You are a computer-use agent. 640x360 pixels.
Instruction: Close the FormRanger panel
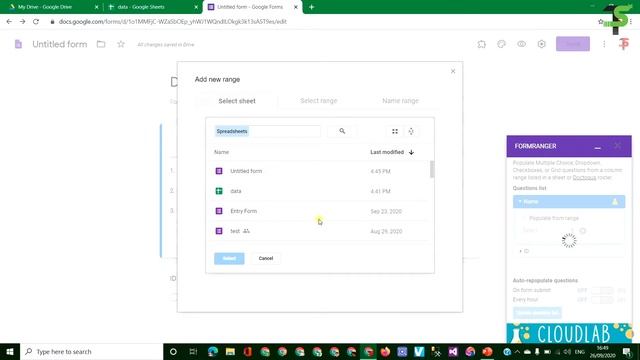pos(618,146)
